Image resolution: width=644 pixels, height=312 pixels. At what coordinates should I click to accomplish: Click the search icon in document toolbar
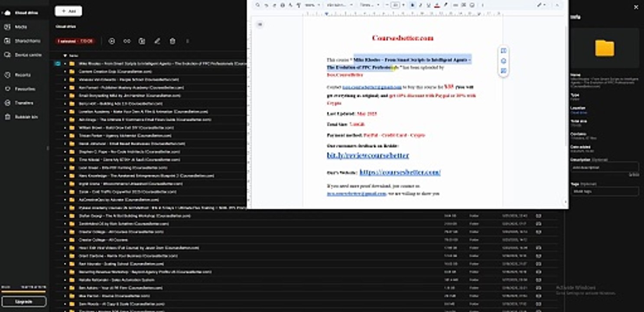pyautogui.click(x=258, y=5)
